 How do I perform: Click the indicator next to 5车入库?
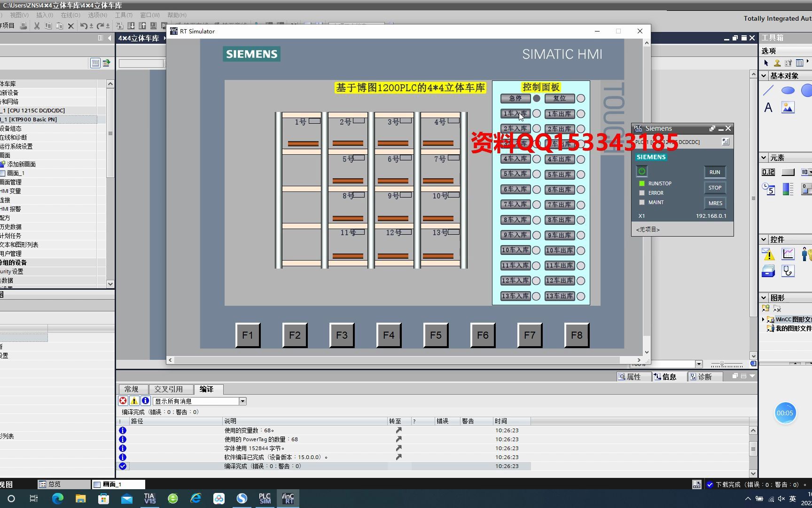point(537,174)
